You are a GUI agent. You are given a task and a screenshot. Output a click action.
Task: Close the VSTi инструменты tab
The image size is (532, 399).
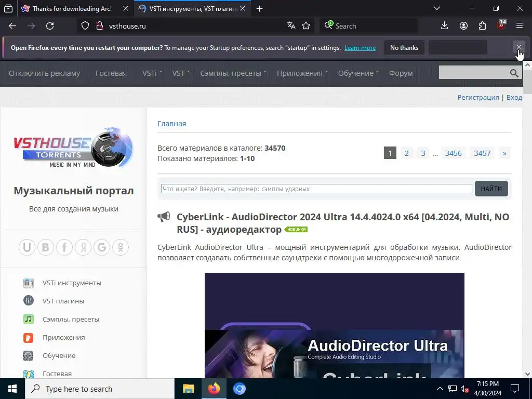pyautogui.click(x=243, y=9)
